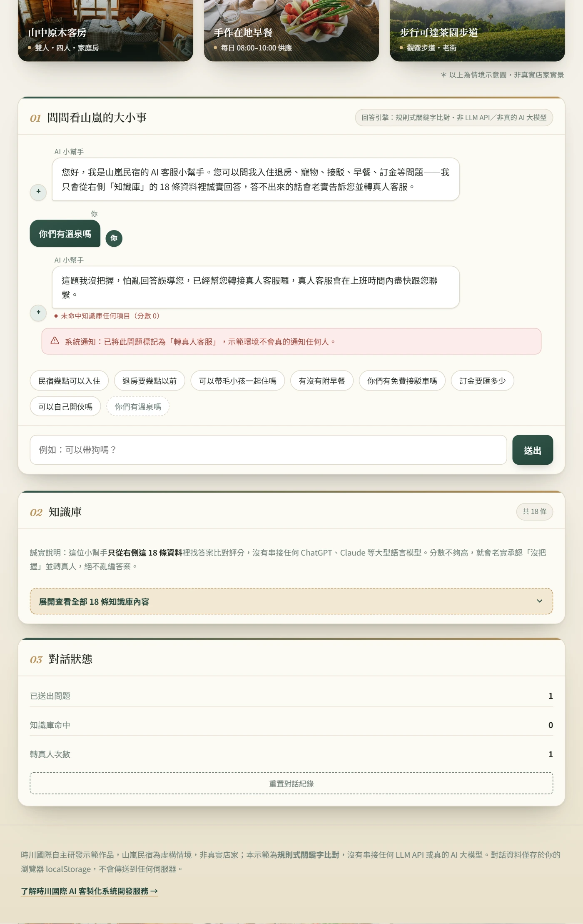Click the 山中原木客房 photo card

pos(105,30)
